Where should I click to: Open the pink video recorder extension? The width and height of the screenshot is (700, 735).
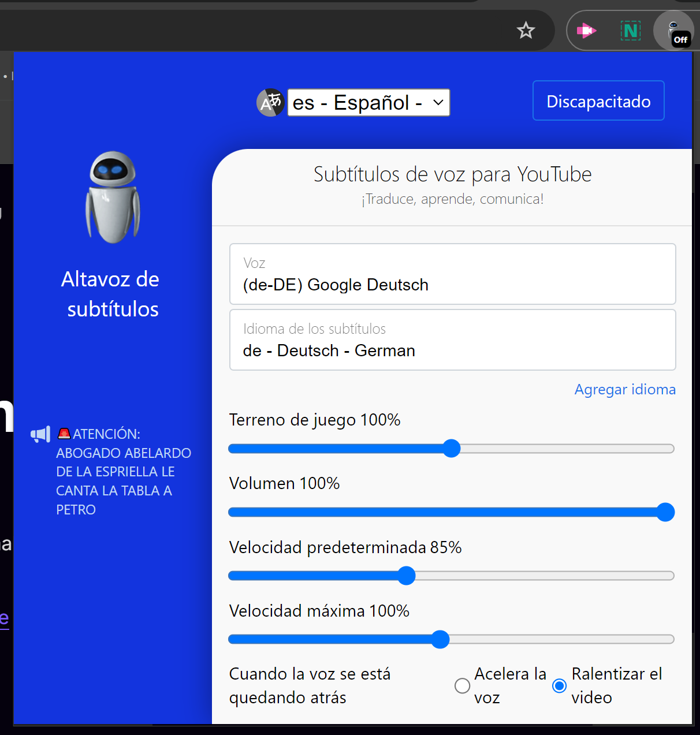[x=586, y=31]
